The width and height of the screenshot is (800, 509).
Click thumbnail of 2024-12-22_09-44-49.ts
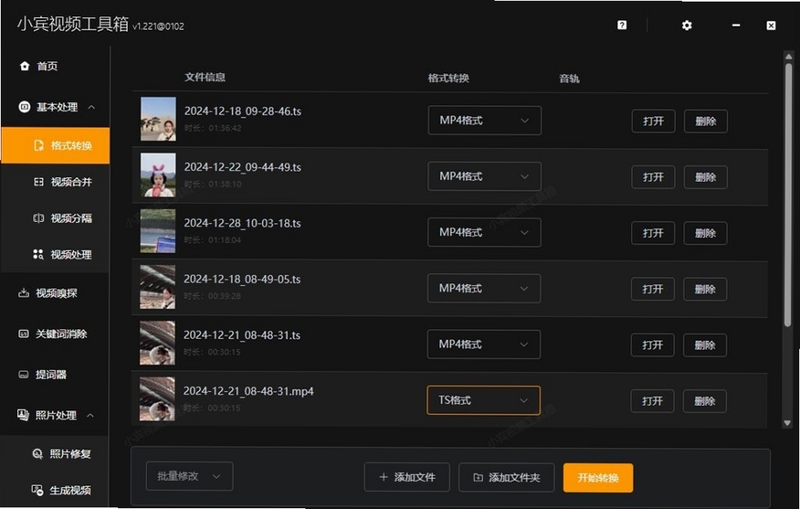[158, 175]
